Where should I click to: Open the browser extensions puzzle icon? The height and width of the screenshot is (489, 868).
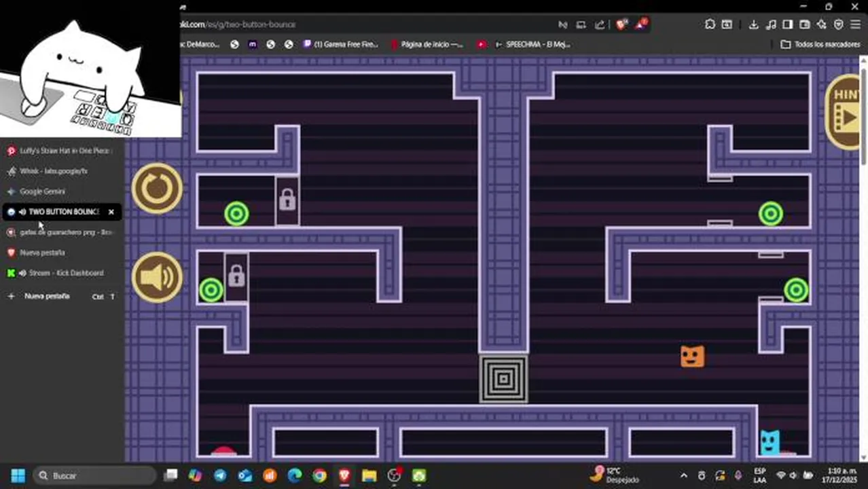click(x=710, y=24)
